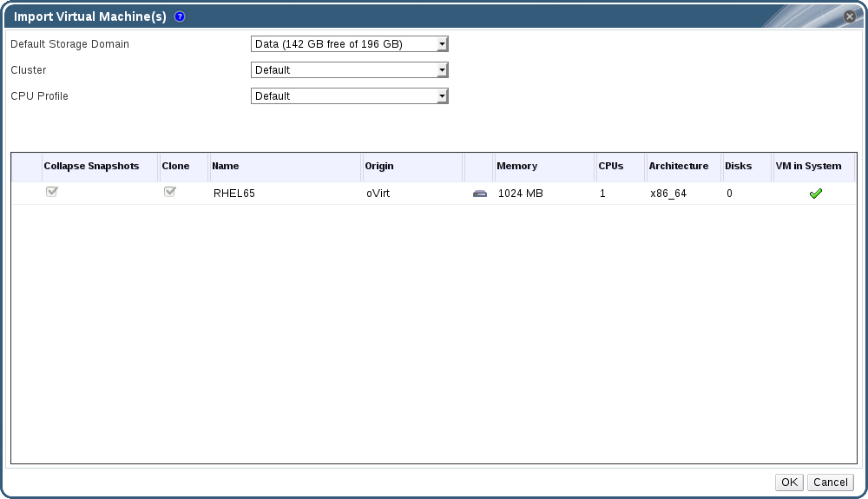Viewport: 868px width, 499px height.
Task: Sort by the Name column header
Action: coord(285,166)
